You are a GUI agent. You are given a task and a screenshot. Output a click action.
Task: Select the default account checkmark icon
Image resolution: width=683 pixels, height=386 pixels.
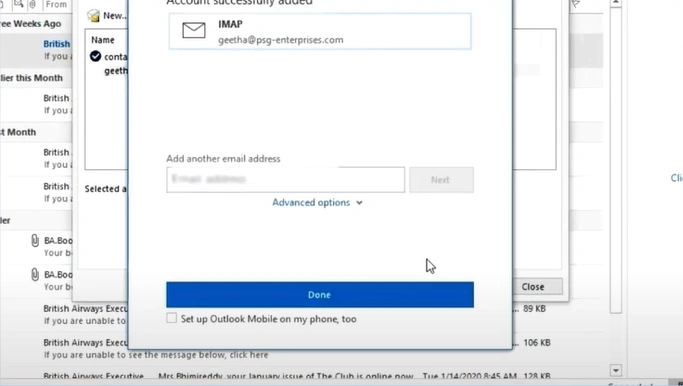tap(95, 56)
